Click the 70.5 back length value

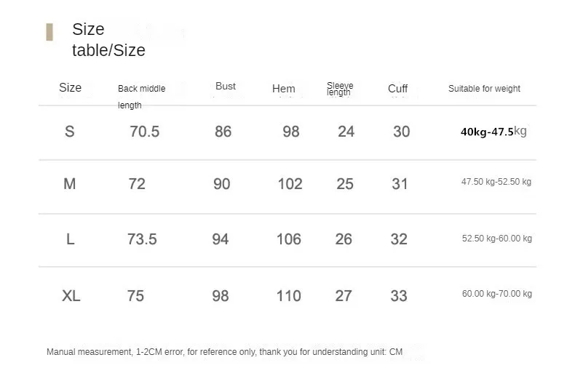[144, 132]
